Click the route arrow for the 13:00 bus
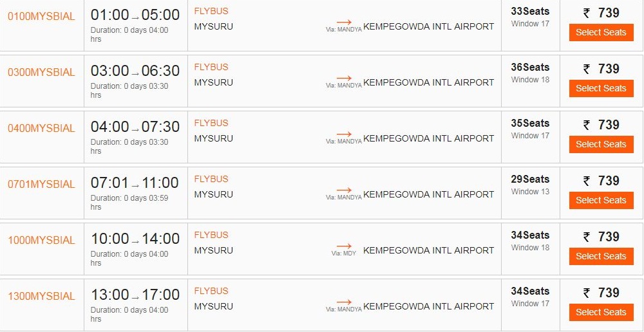The width and height of the screenshot is (644, 332). (x=345, y=301)
